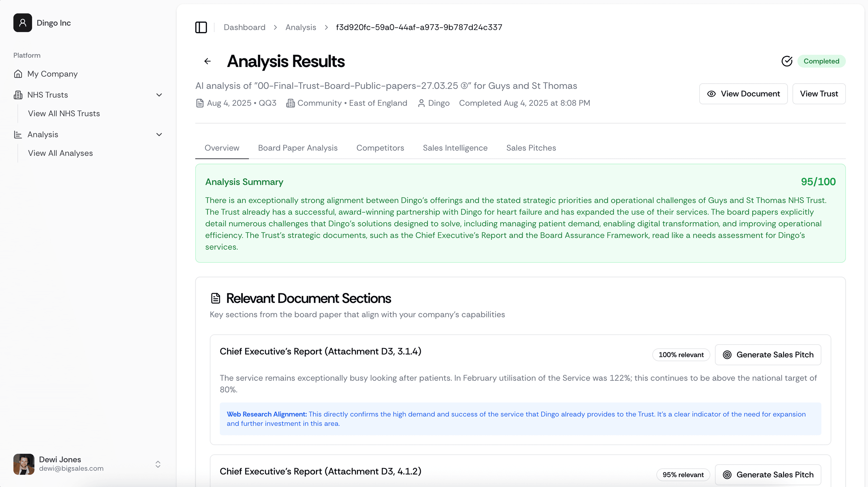This screenshot has height=487, width=868.
Task: Select the home icon next to My Company
Action: pos(18,74)
